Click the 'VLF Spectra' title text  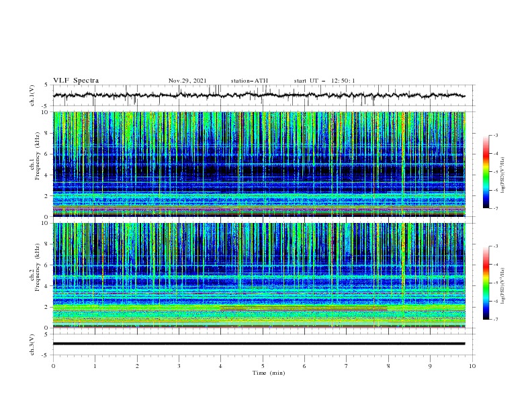click(x=76, y=81)
